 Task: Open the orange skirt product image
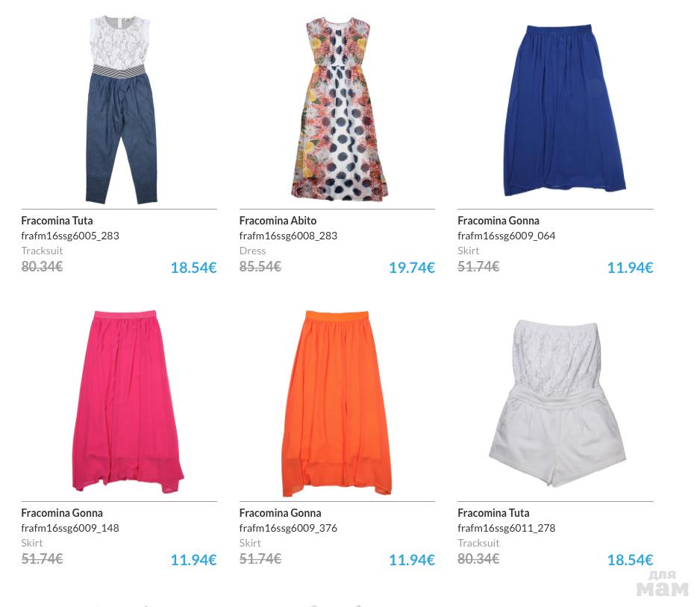(337, 403)
